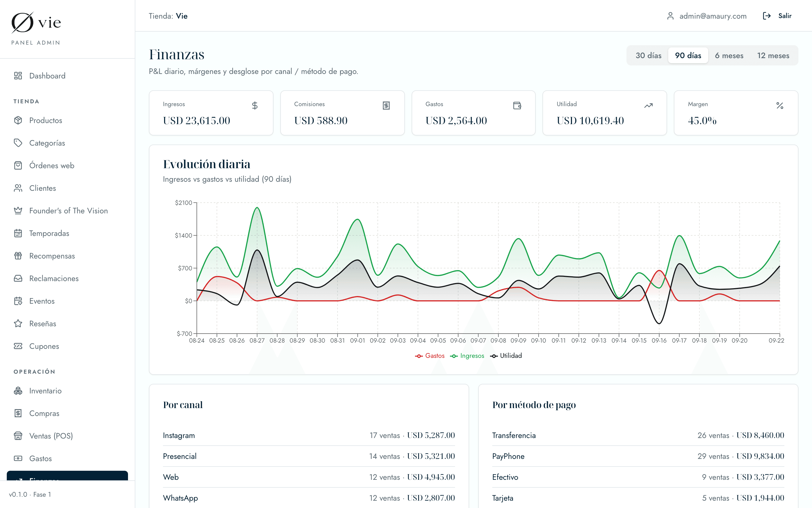
Task: Click the trending arrow on Utilidad card
Action: [x=648, y=106]
